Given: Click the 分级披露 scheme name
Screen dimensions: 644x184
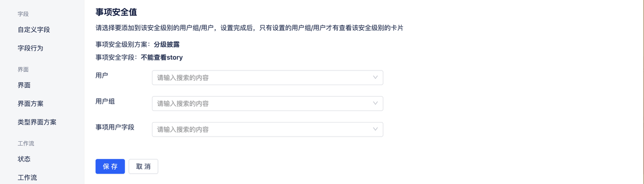Looking at the screenshot, I should [x=167, y=44].
